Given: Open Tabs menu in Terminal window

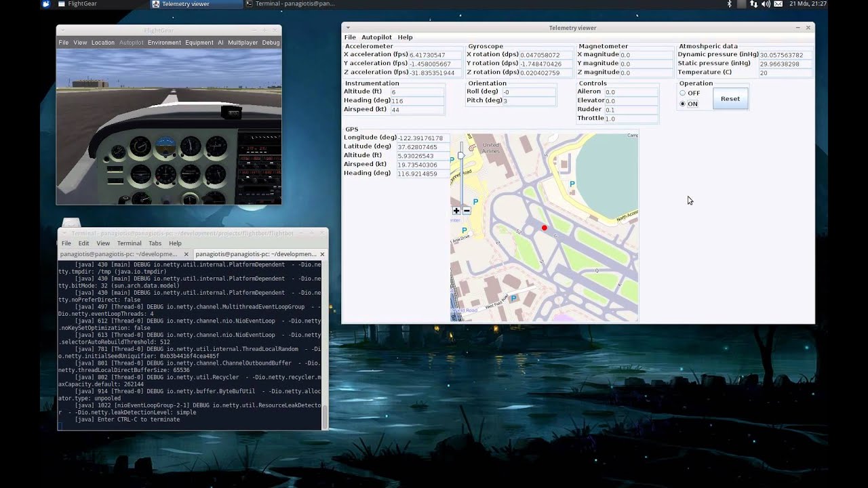Looking at the screenshot, I should click(x=155, y=243).
